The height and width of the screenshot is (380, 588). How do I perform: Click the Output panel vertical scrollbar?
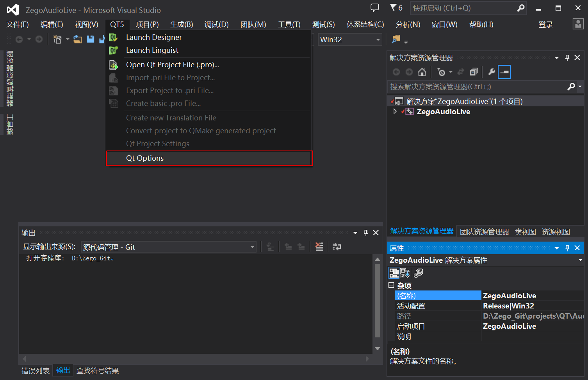(x=378, y=301)
